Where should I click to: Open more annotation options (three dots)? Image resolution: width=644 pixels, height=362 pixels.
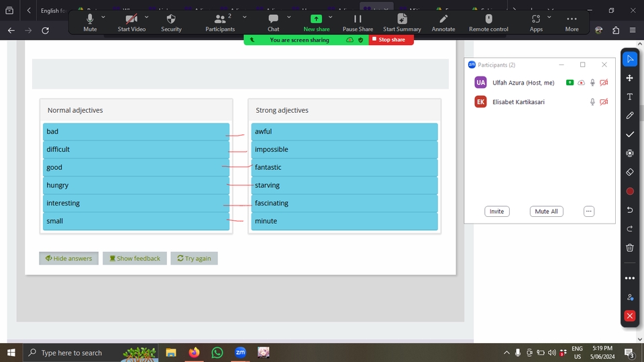click(x=630, y=278)
